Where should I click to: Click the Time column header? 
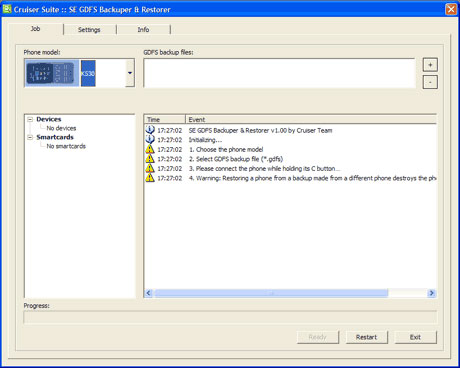165,119
